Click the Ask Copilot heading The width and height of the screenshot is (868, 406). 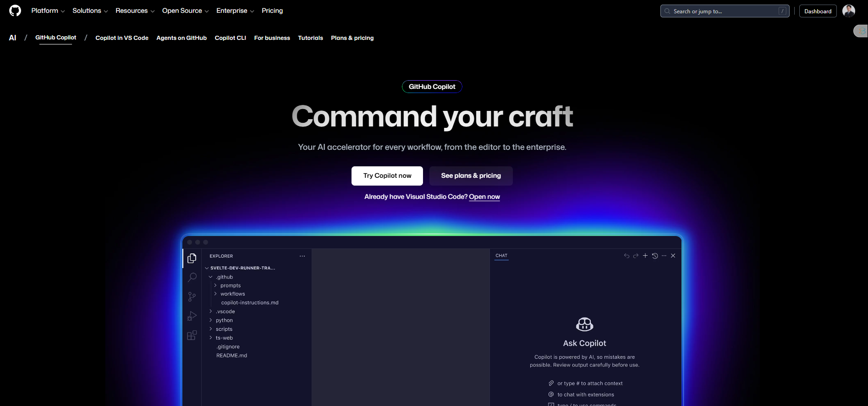point(585,343)
